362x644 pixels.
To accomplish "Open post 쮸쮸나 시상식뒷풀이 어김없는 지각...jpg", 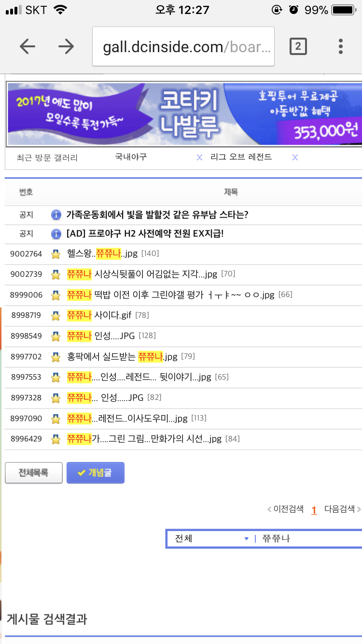I will [142, 274].
